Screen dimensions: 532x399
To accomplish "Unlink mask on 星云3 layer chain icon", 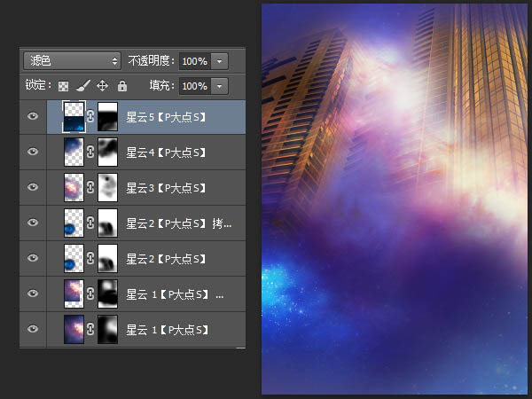I will point(90,187).
